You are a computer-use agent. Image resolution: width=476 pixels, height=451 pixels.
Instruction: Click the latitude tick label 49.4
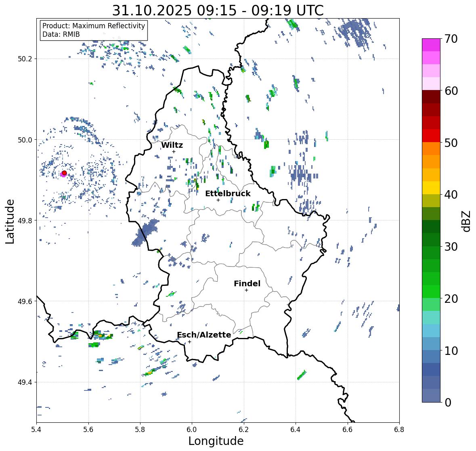click(x=25, y=382)
